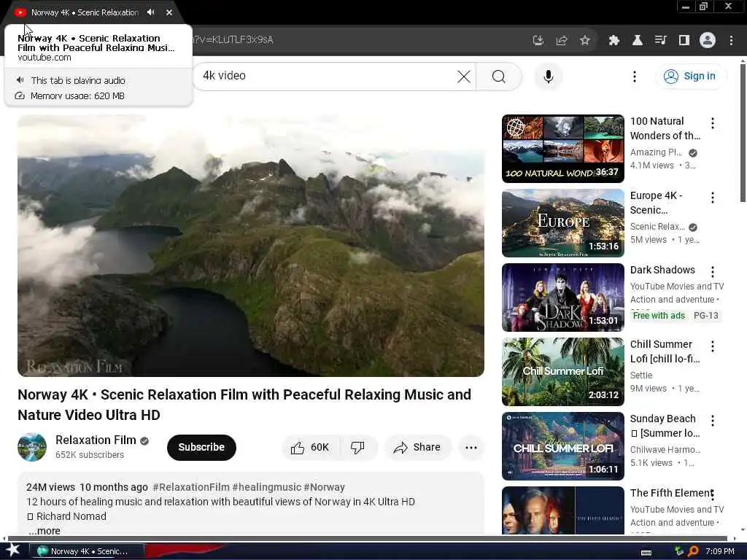The width and height of the screenshot is (747, 560).
Task: Click 'The Fifth Element' title text
Action: click(671, 493)
